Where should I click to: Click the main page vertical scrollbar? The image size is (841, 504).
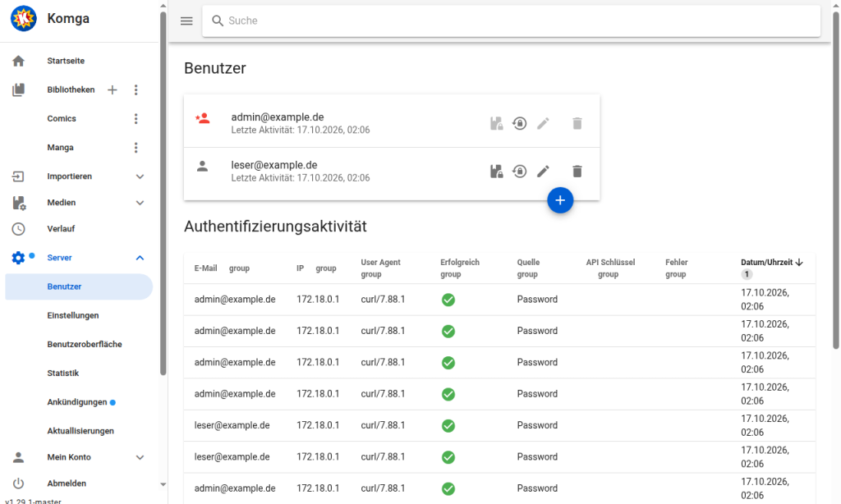coord(835,180)
